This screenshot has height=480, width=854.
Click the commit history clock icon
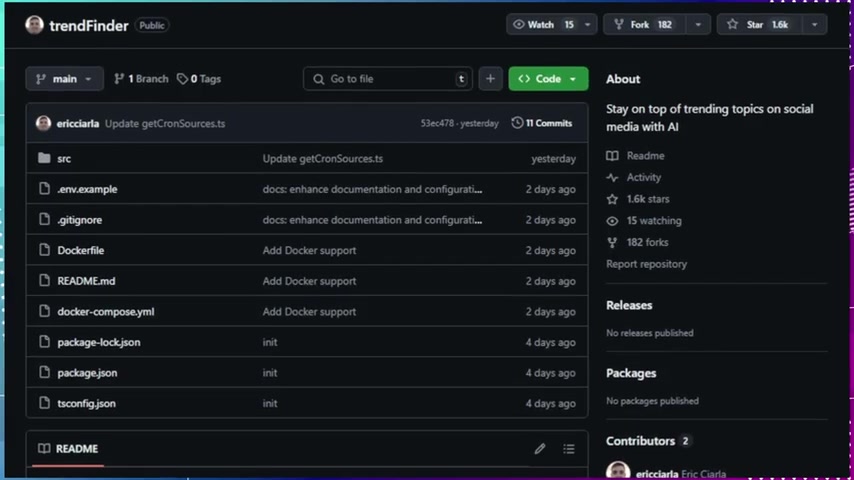[x=517, y=123]
